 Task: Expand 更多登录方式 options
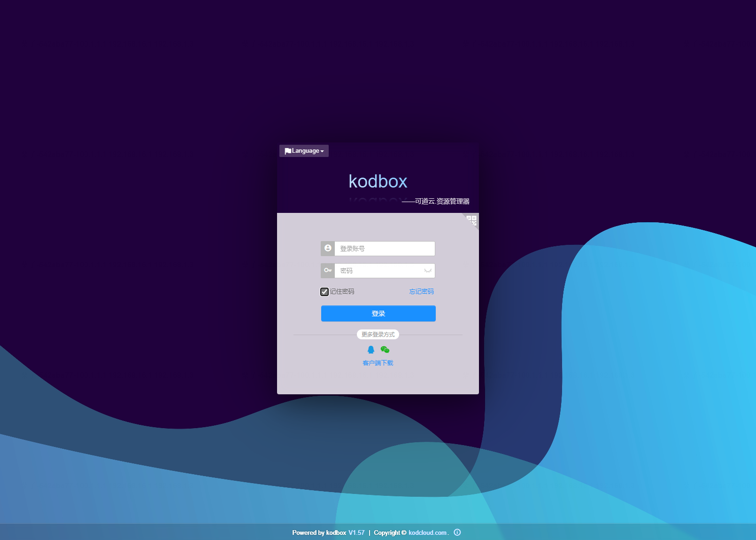pos(378,334)
